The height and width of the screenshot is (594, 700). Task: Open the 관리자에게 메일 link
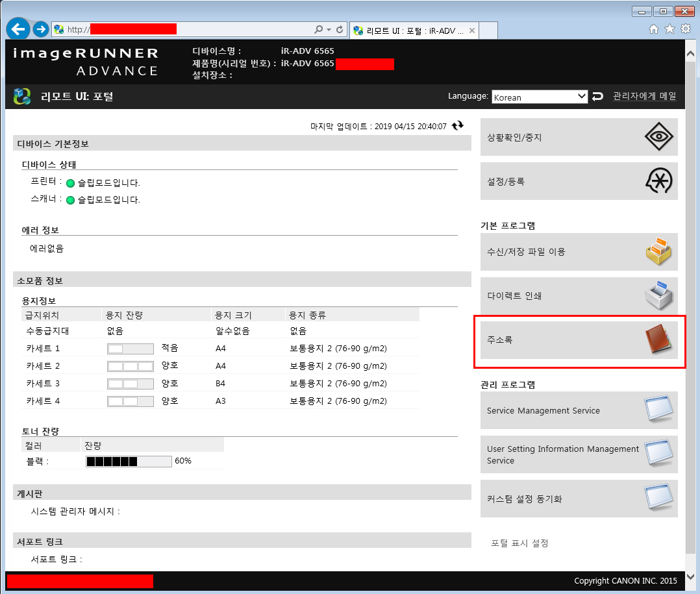(644, 96)
